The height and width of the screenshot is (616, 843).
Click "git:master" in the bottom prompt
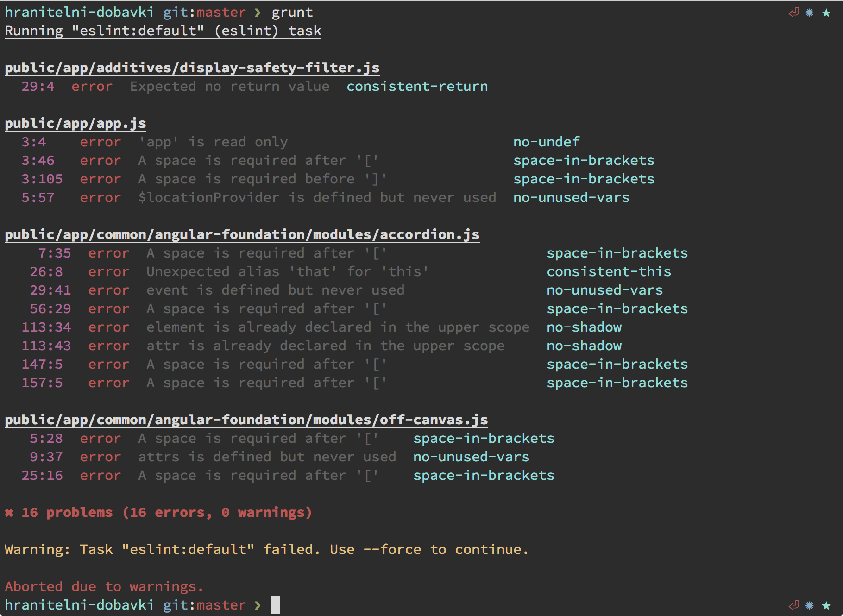205,605
